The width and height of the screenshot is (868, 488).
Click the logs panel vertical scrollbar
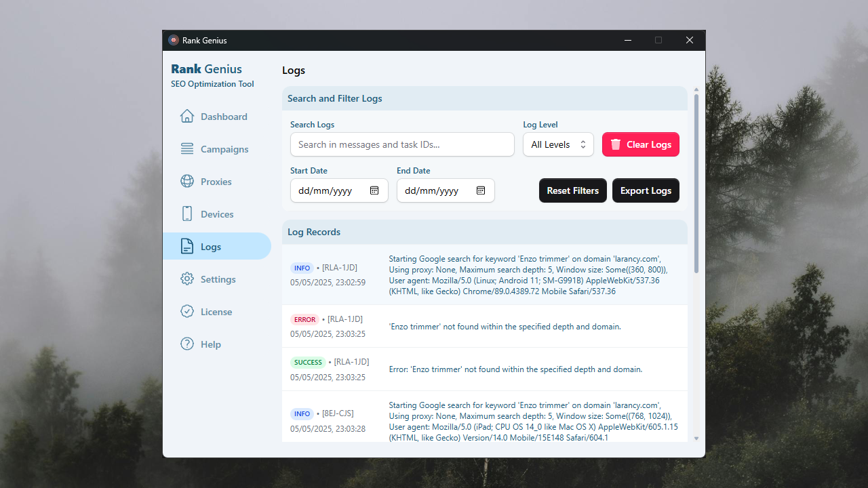[x=696, y=183]
